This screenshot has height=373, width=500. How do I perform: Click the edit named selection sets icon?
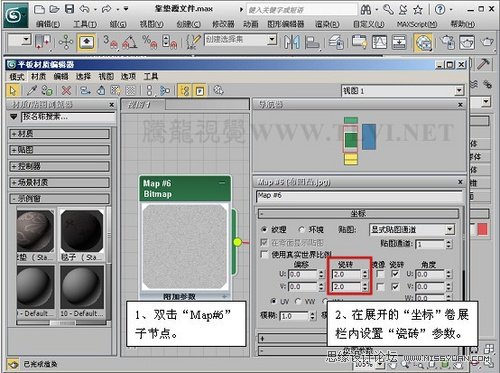[x=193, y=42]
